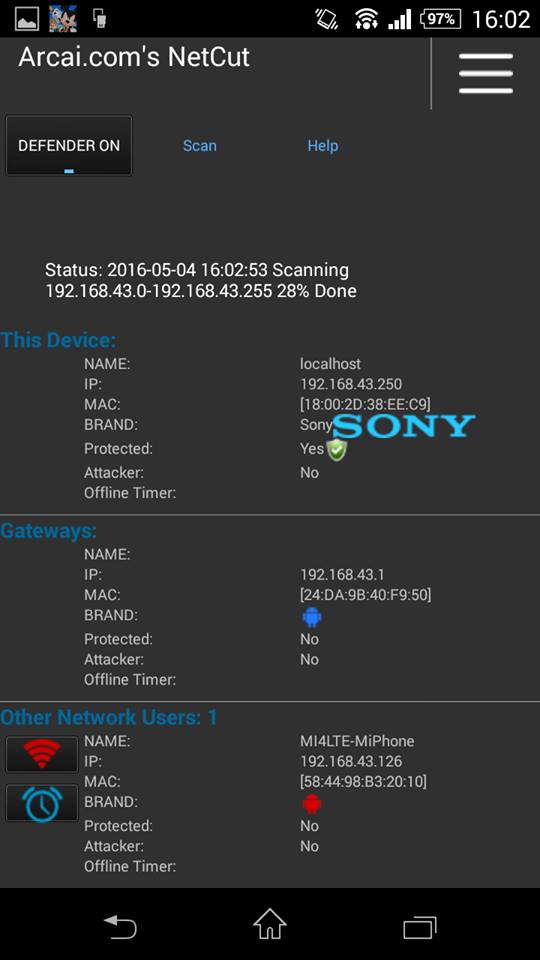Tap the MI4LTE-MiPhone device name
The height and width of the screenshot is (960, 540).
click(x=357, y=741)
